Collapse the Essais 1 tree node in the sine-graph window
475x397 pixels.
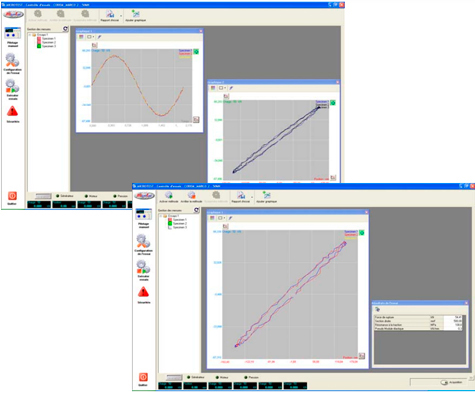tap(30, 35)
